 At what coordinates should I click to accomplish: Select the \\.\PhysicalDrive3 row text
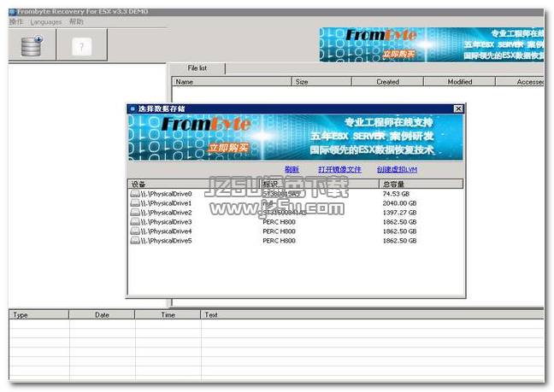166,222
